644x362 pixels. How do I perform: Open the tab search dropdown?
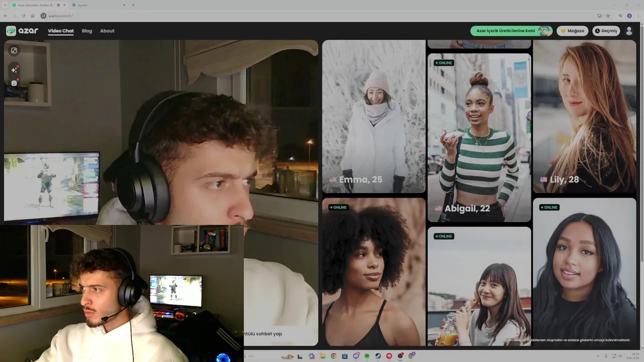click(x=6, y=5)
